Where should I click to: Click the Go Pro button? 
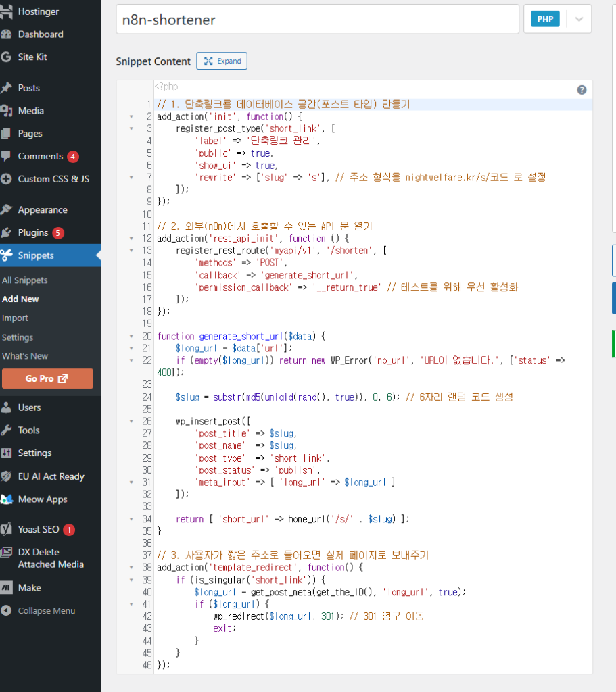point(47,378)
